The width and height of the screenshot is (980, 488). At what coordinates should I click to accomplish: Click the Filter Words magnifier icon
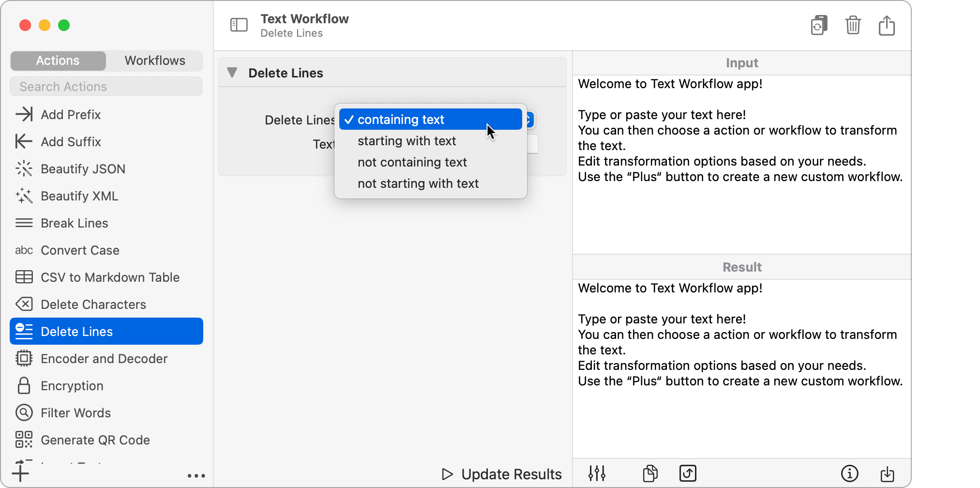(x=24, y=412)
